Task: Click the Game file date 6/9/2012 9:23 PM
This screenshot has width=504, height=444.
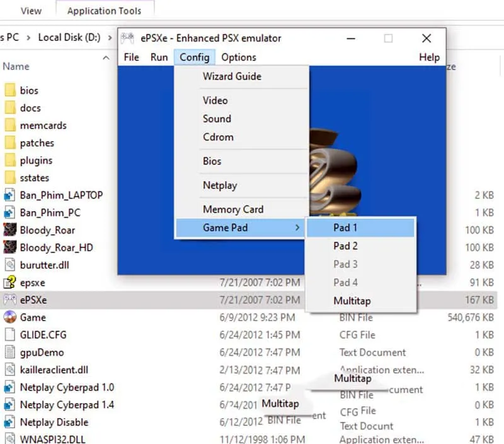Action: (x=258, y=317)
